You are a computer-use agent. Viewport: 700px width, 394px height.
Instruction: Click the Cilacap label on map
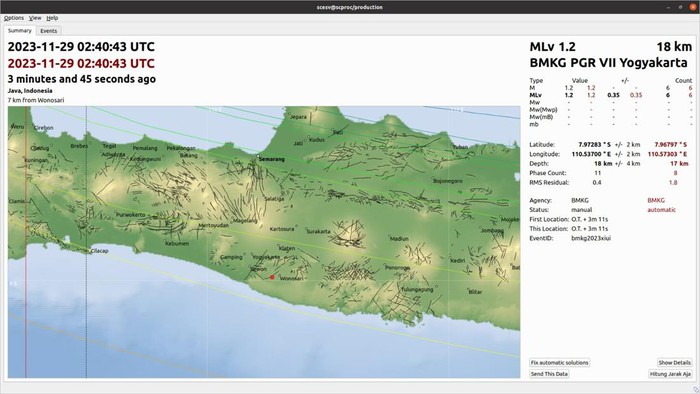point(100,251)
